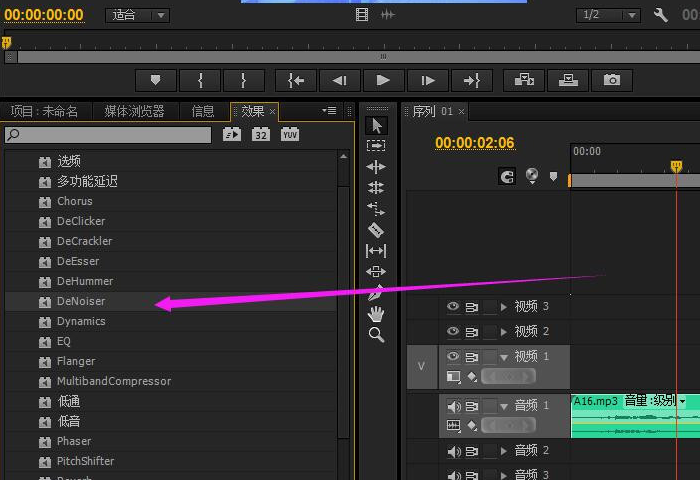
Task: Mute the 音频 1 track speaker toggle
Action: (452, 406)
